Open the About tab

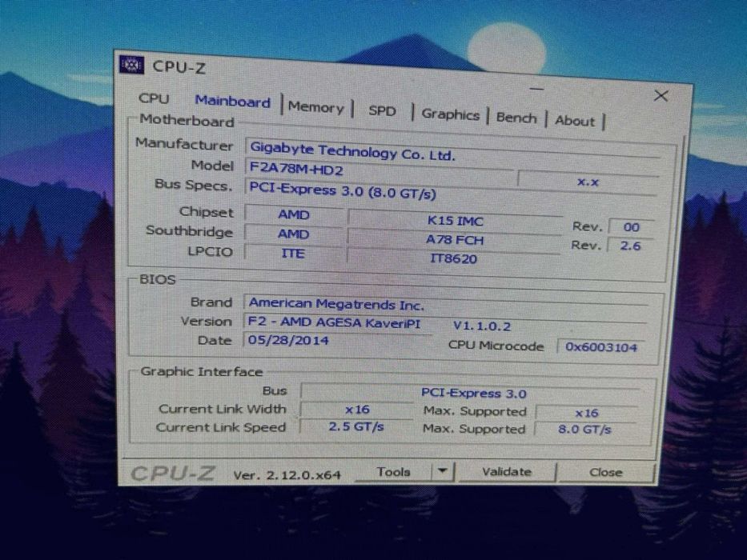click(x=575, y=121)
